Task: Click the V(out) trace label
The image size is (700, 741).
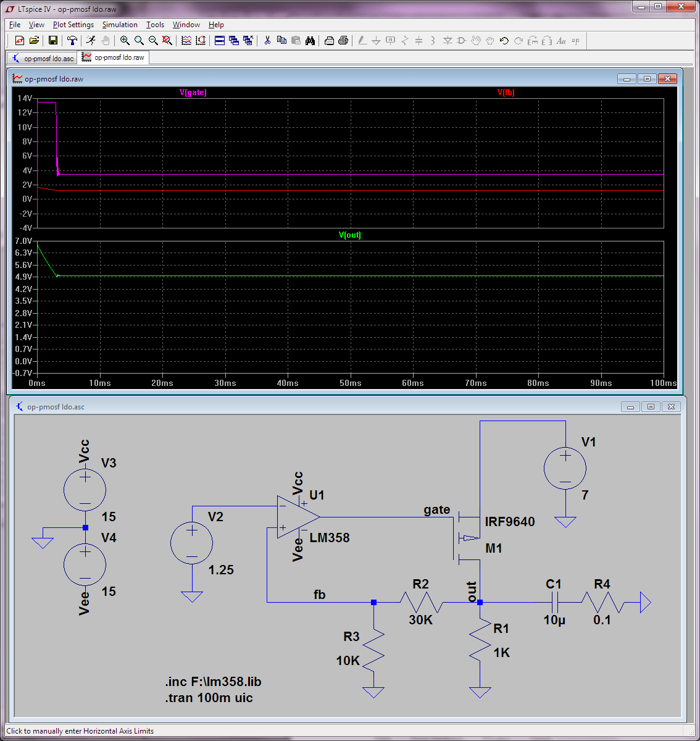Action: tap(349, 235)
